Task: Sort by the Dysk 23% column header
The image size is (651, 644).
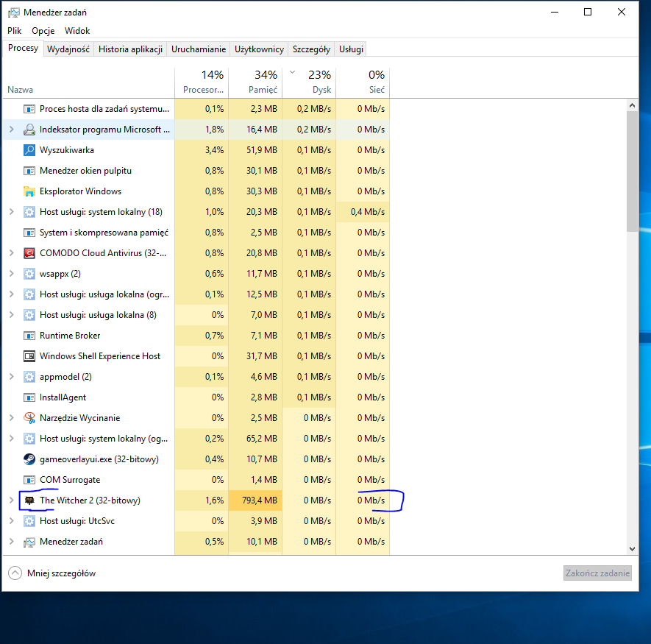Action: click(x=309, y=83)
